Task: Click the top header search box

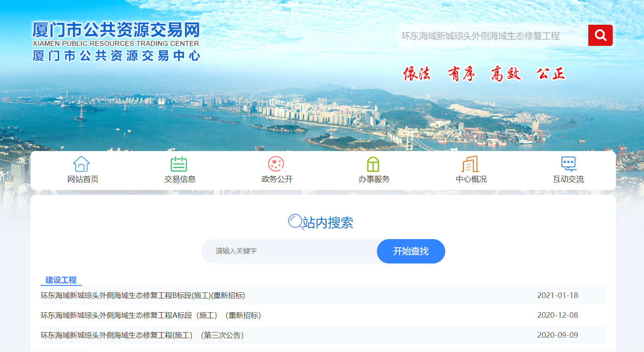Action: pyautogui.click(x=492, y=36)
